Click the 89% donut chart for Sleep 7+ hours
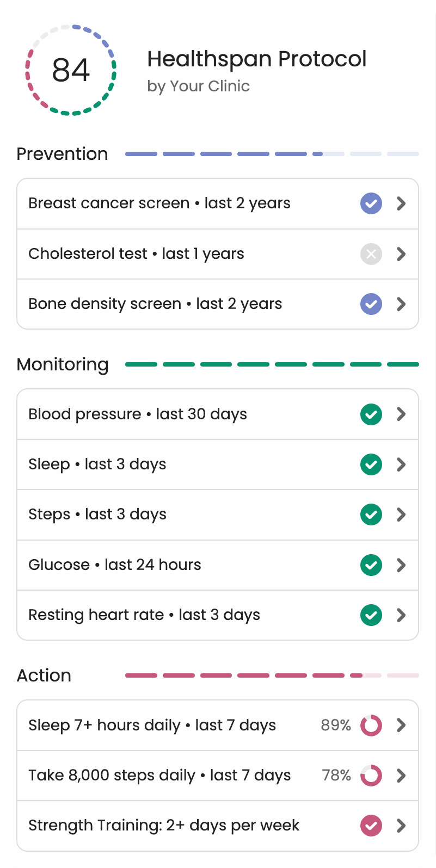Image resolution: width=436 pixels, height=868 pixels. click(371, 726)
